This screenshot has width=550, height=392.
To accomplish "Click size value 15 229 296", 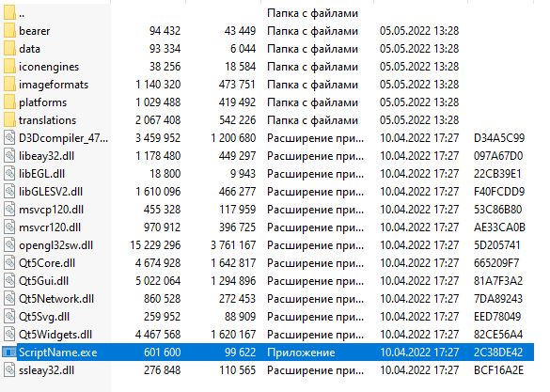I will pyautogui.click(x=155, y=245).
